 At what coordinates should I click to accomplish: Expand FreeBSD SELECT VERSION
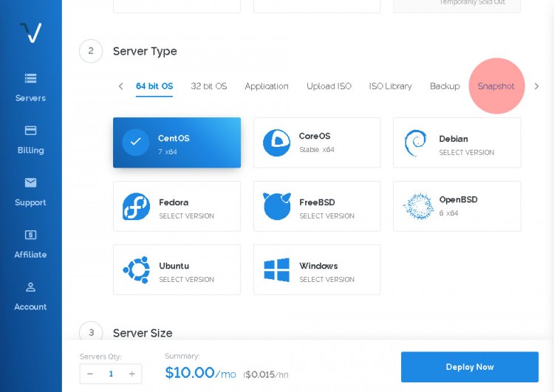pos(326,216)
